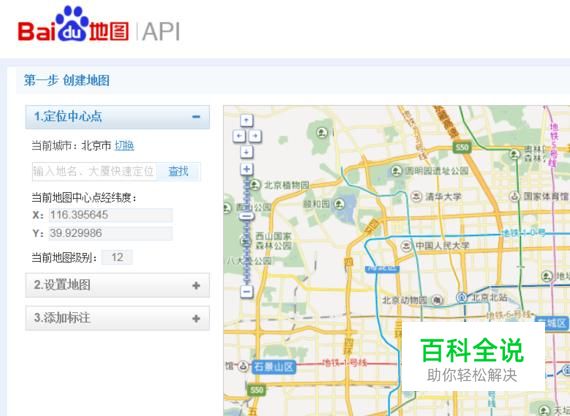Click the zoom slider handle on the map
570x416 pixels.
pyautogui.click(x=247, y=216)
